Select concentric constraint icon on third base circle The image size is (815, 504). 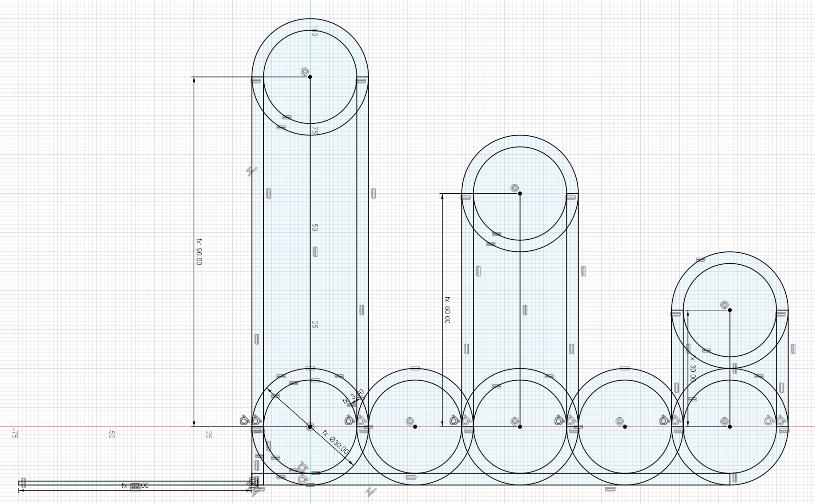point(515,421)
